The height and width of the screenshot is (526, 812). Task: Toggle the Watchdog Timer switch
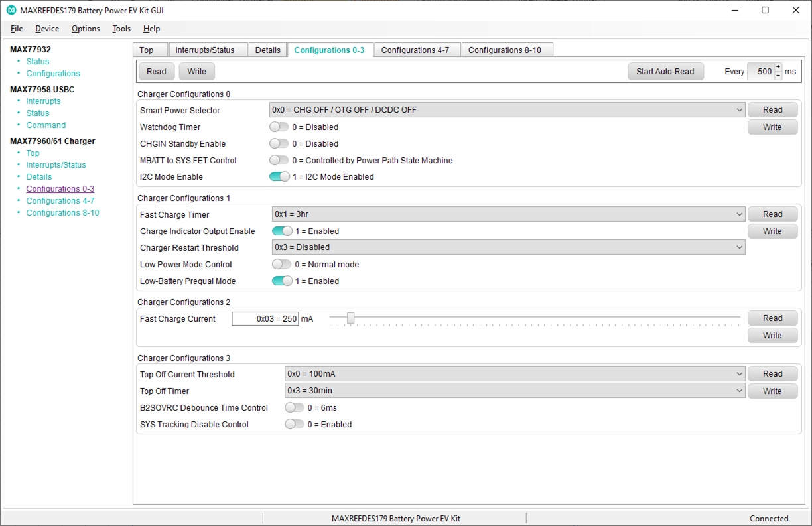279,127
